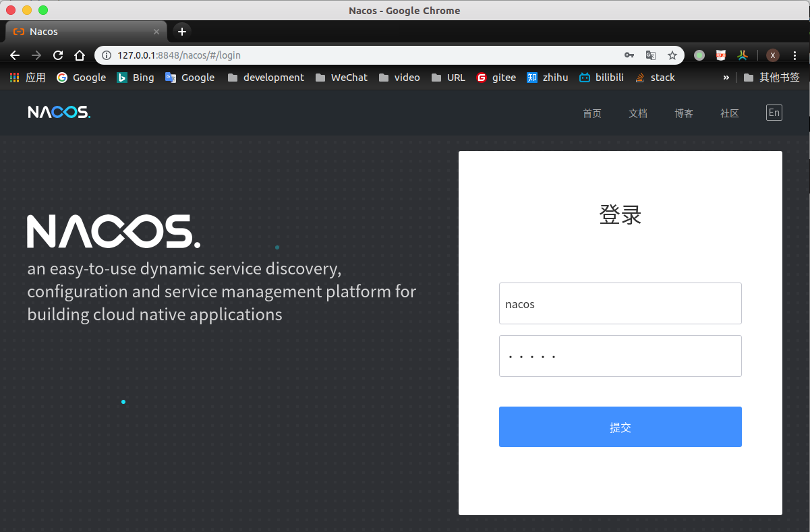
Task: Open the Google Translate bookmark
Action: (190, 78)
